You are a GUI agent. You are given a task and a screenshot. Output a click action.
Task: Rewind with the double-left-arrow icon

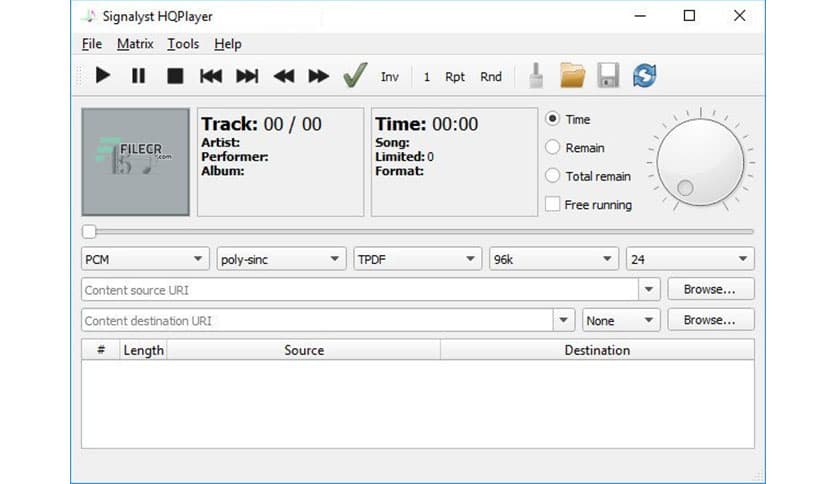[284, 76]
